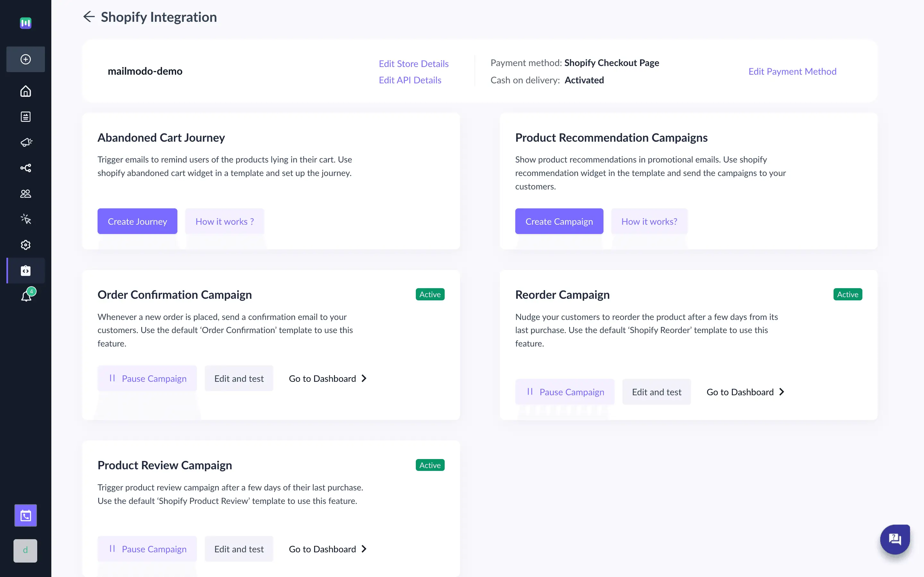Pause the Order Confirmation Campaign
Viewport: 924px width, 577px height.
147,378
